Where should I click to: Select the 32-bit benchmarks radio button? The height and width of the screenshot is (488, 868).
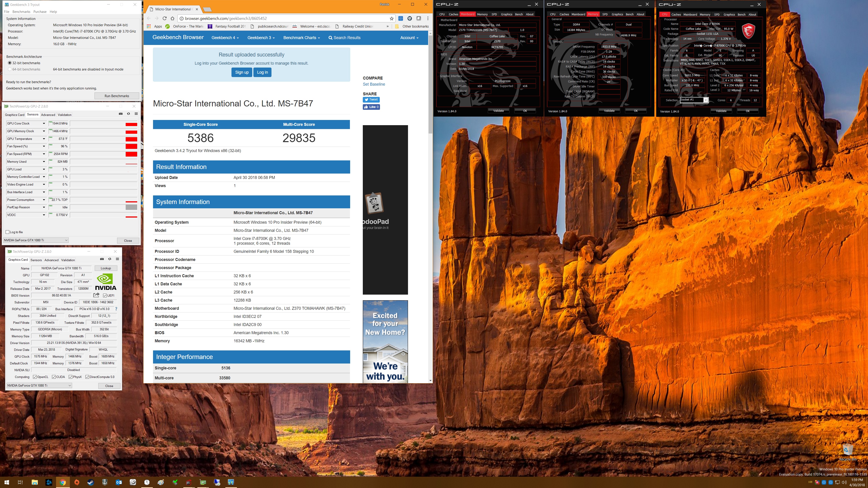pos(10,63)
